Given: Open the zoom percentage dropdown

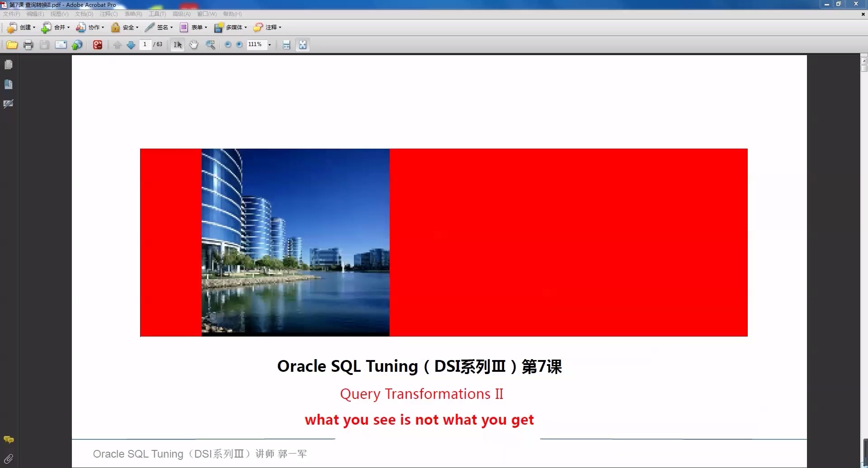Looking at the screenshot, I should click(269, 44).
